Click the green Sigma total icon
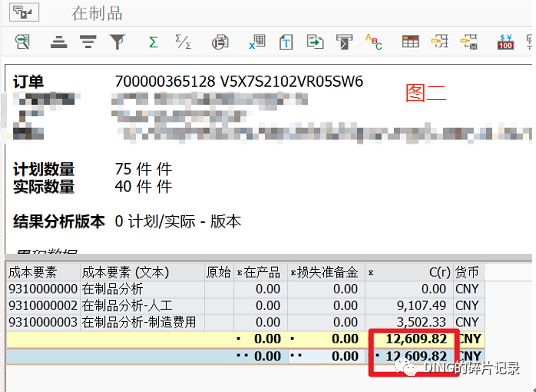The image size is (536, 392). point(153,42)
